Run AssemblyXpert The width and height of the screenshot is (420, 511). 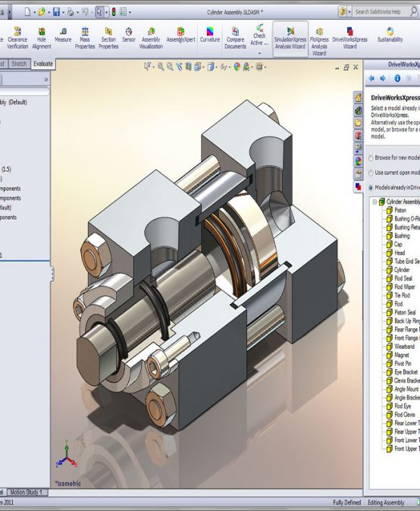181,35
